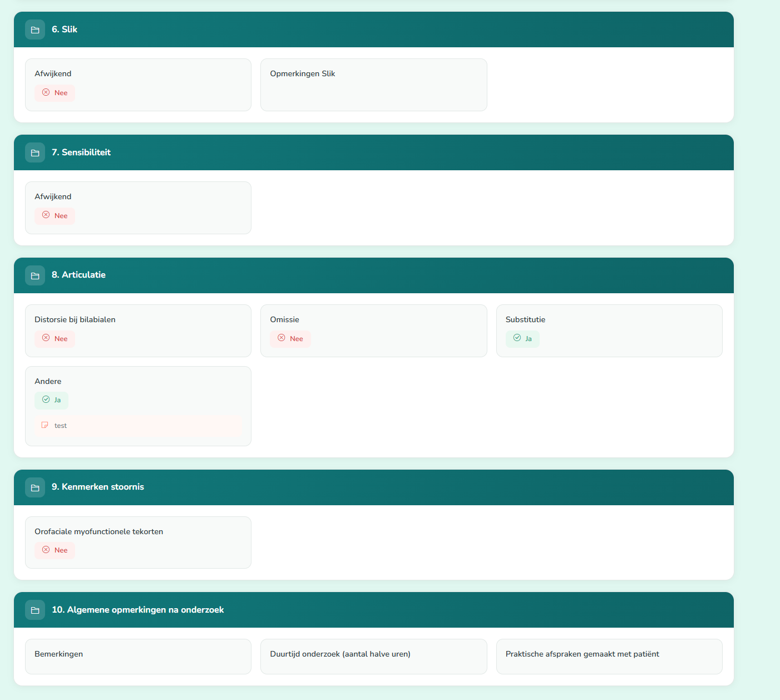Collapse the 8. Articulatie section header
780x700 pixels.
[373, 275]
